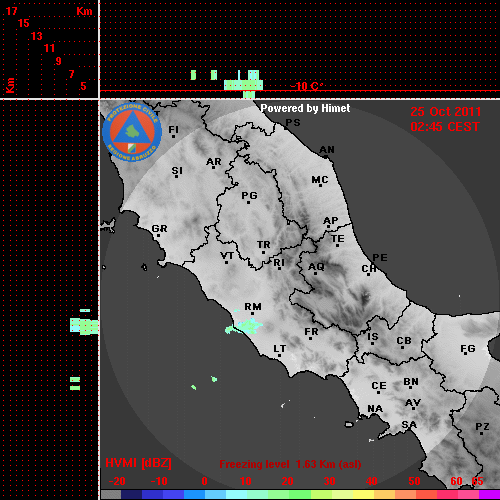The image size is (500, 500).
Task: Click the 'Powered by Himet' caption
Action: point(305,108)
